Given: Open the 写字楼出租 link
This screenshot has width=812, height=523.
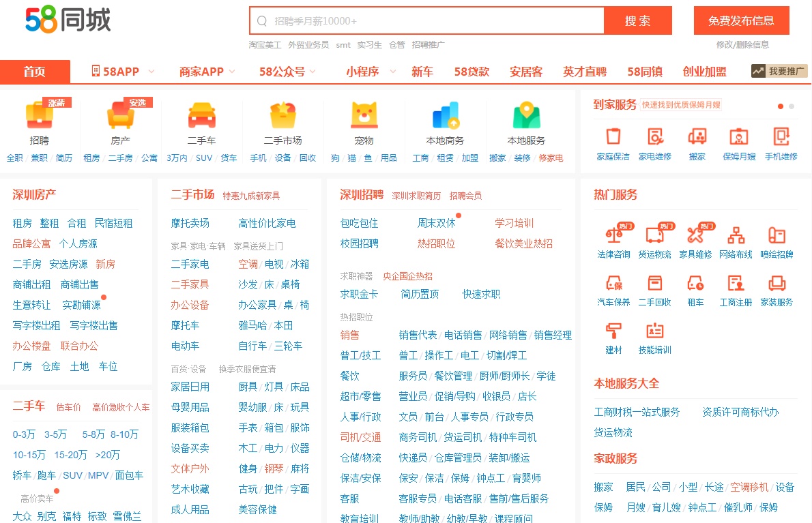Looking at the screenshot, I should pos(36,325).
